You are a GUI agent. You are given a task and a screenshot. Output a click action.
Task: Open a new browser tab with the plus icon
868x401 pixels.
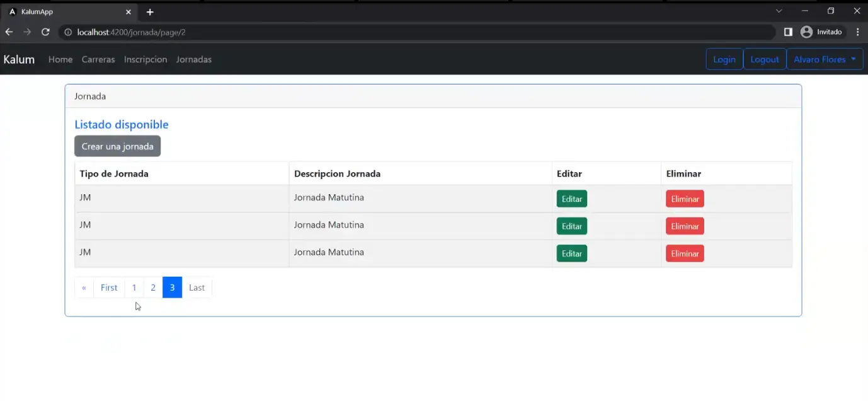(x=150, y=12)
